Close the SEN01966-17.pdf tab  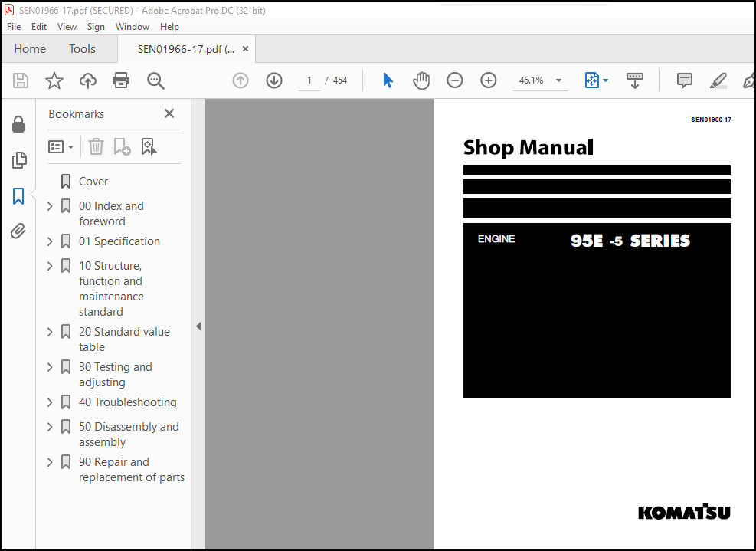(x=245, y=49)
